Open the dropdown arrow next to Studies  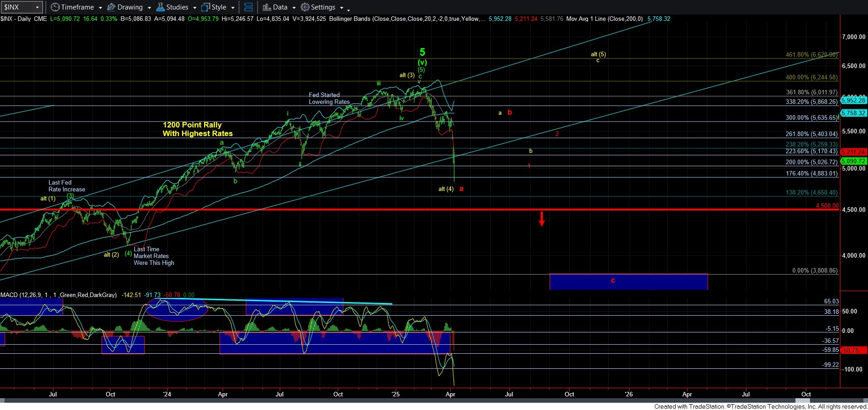tap(195, 8)
